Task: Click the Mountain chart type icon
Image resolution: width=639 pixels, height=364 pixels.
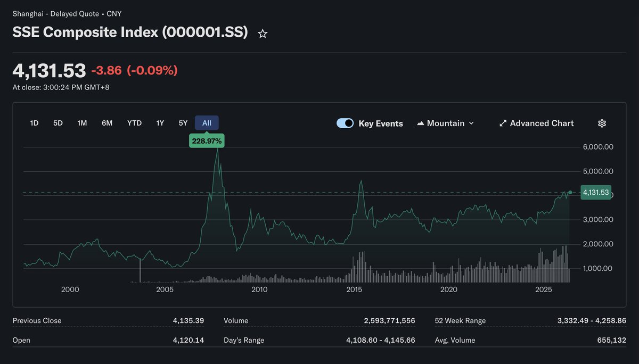Action: coord(420,123)
